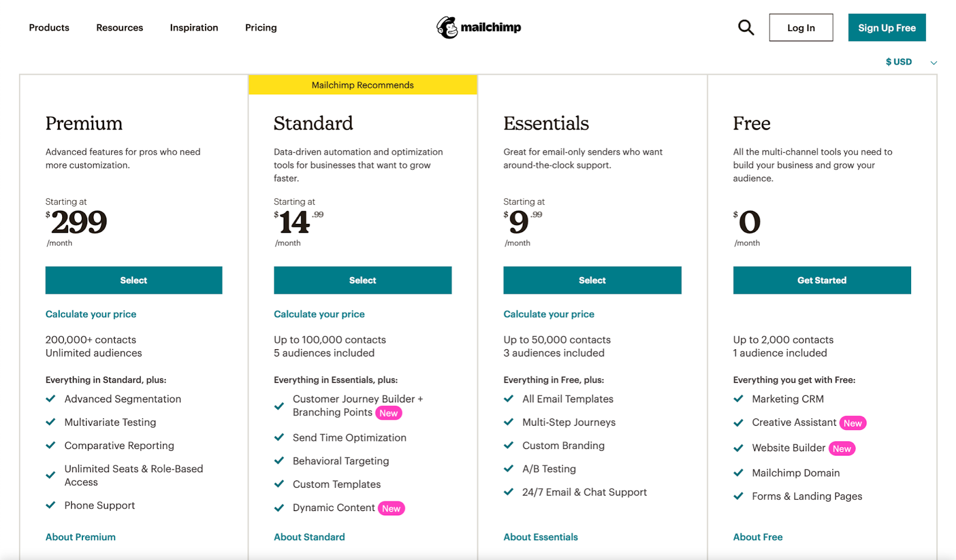The image size is (956, 560).
Task: Open the Resources menu
Action: tap(119, 27)
